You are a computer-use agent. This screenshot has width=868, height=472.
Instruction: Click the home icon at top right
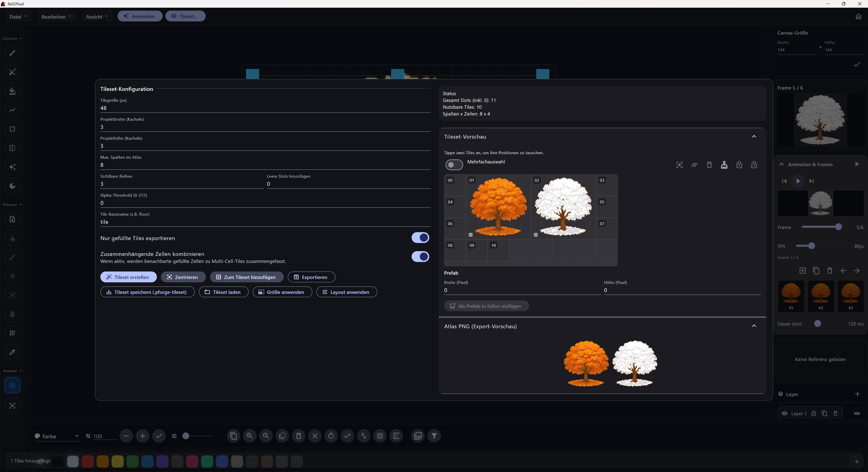pyautogui.click(x=858, y=17)
